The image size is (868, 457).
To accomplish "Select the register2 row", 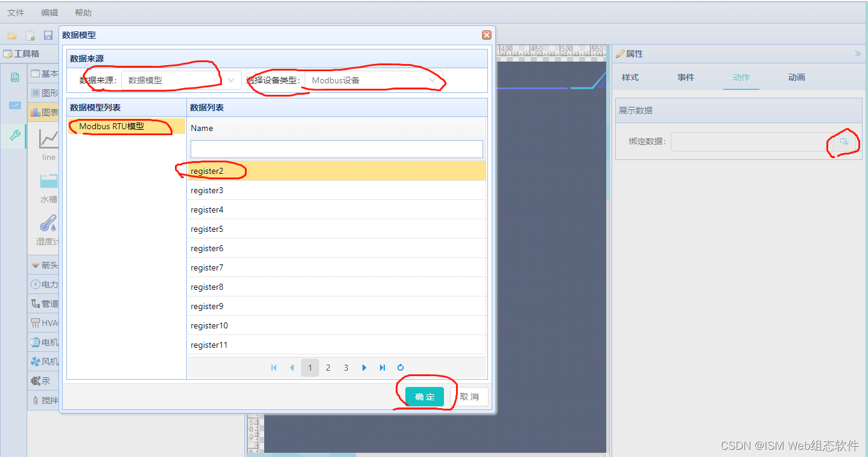I will (337, 171).
